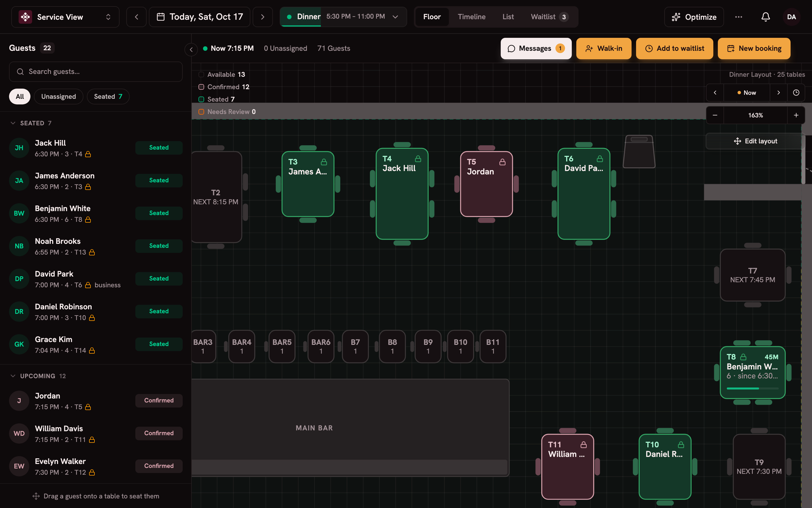
Task: Select table T7 on the floor plan
Action: coord(752,275)
